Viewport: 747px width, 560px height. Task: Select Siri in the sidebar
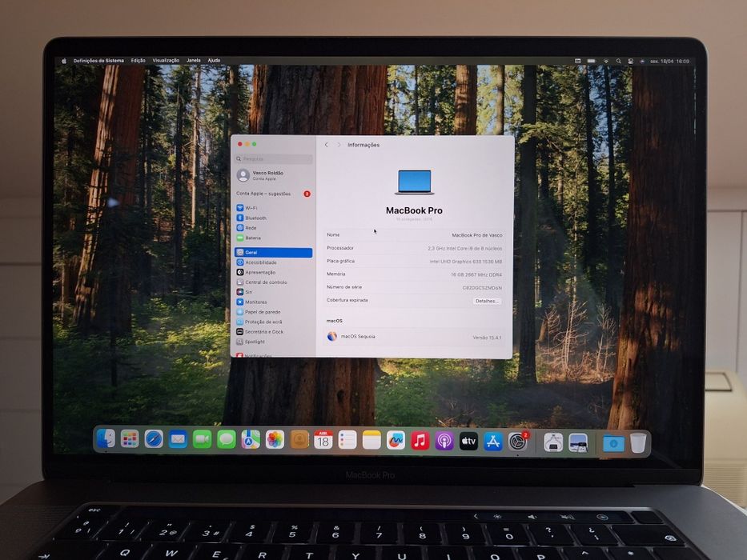(274, 292)
